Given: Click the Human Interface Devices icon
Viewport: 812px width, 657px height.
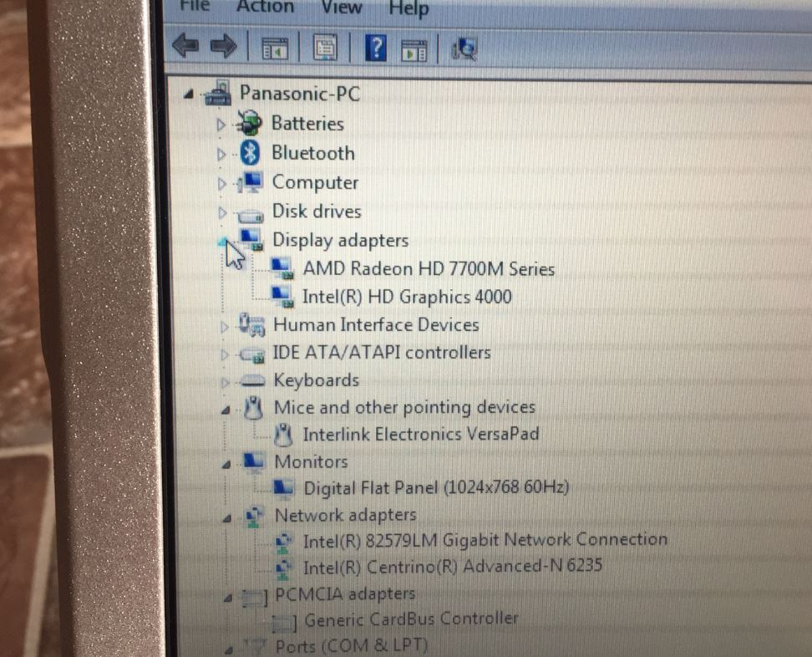Looking at the screenshot, I should tap(252, 324).
